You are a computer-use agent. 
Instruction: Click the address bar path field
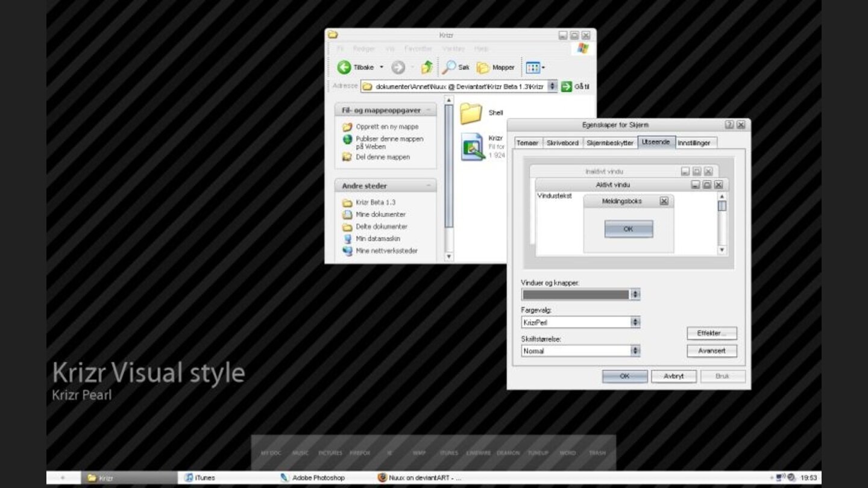pos(458,87)
